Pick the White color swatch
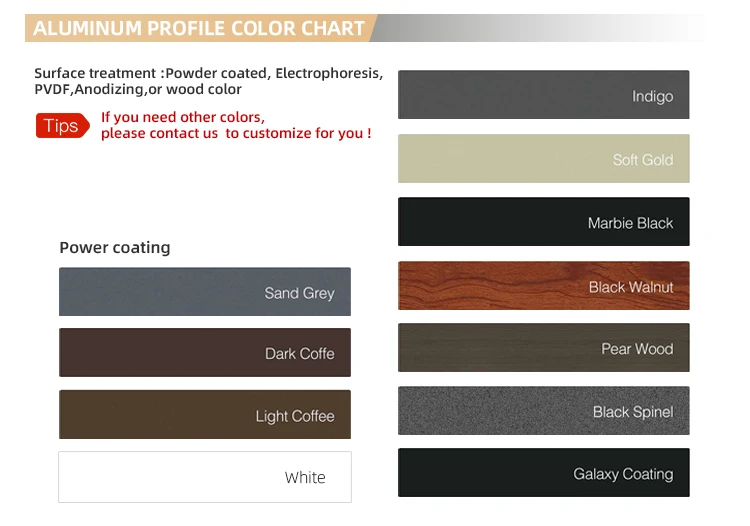The height and width of the screenshot is (526, 750). tap(204, 477)
